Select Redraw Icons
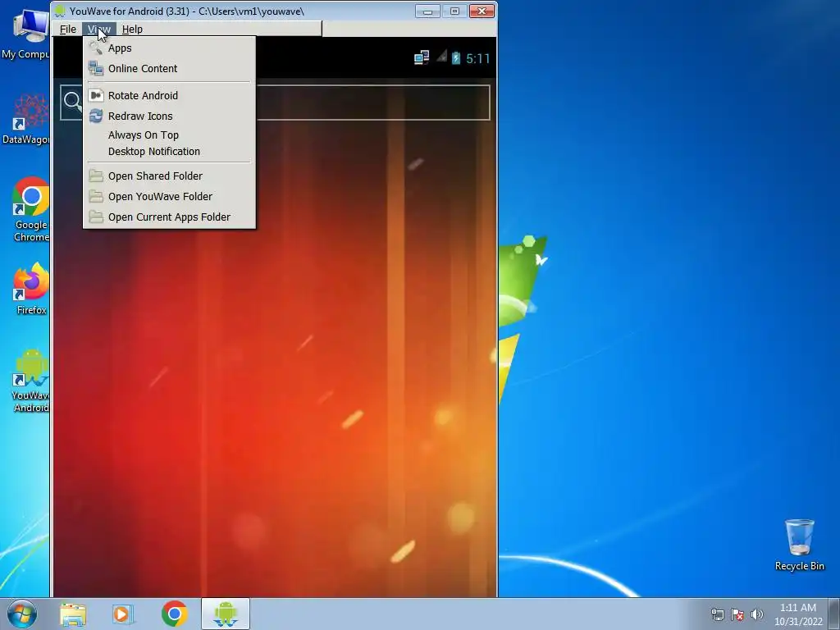Screen dimensions: 840x630 [x=169, y=116]
